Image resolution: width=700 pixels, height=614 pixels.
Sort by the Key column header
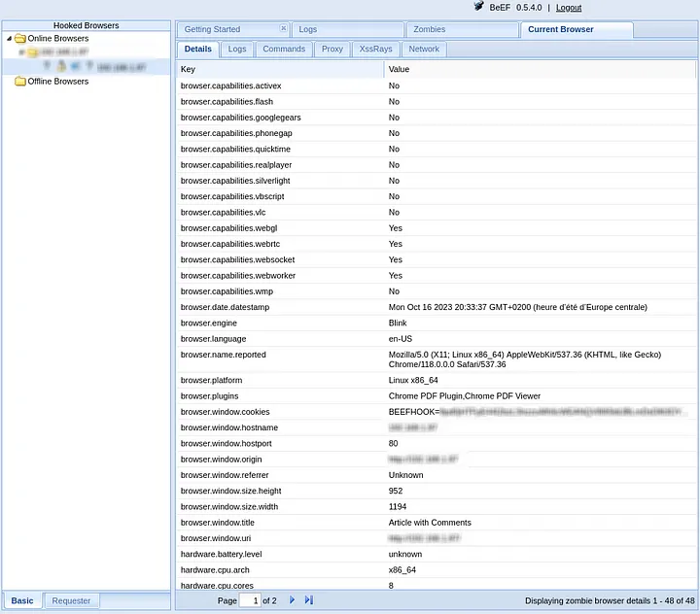[x=280, y=69]
